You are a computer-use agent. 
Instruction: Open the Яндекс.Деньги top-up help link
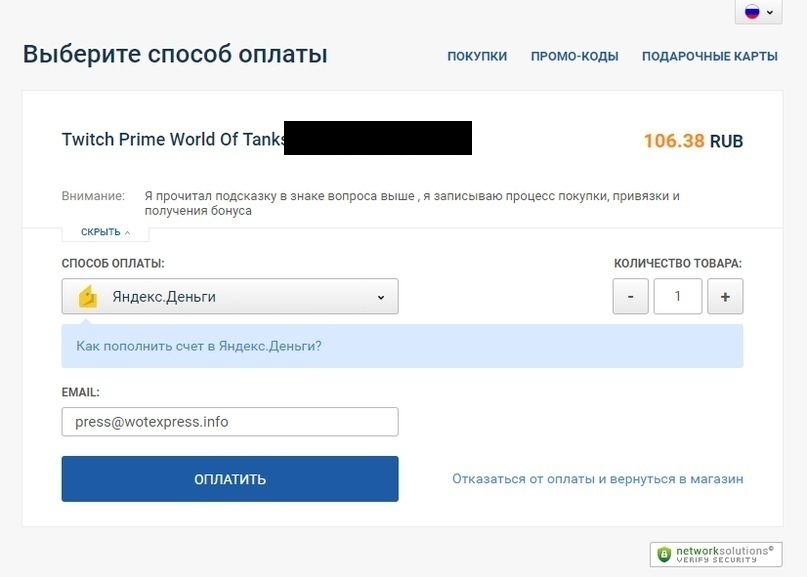coord(199,346)
